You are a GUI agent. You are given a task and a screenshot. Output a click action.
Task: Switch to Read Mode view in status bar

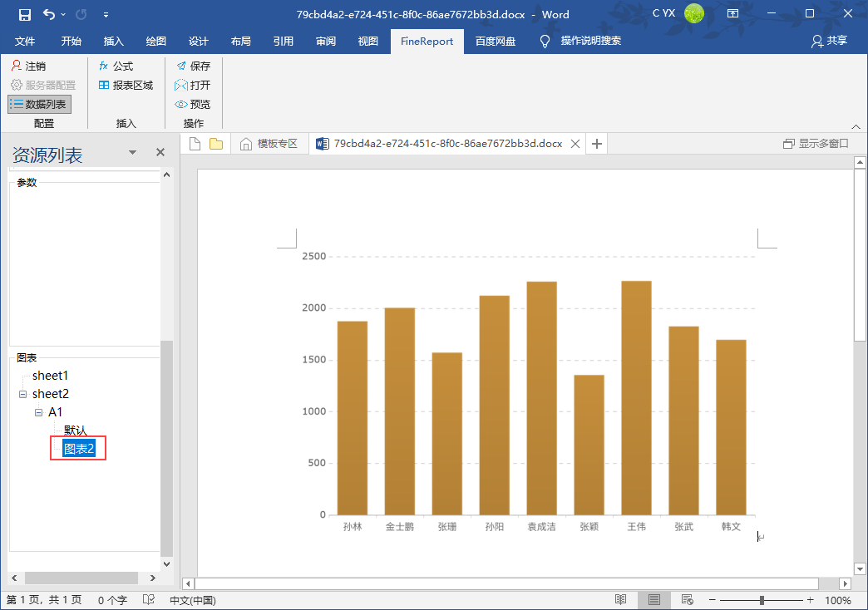coord(620,600)
